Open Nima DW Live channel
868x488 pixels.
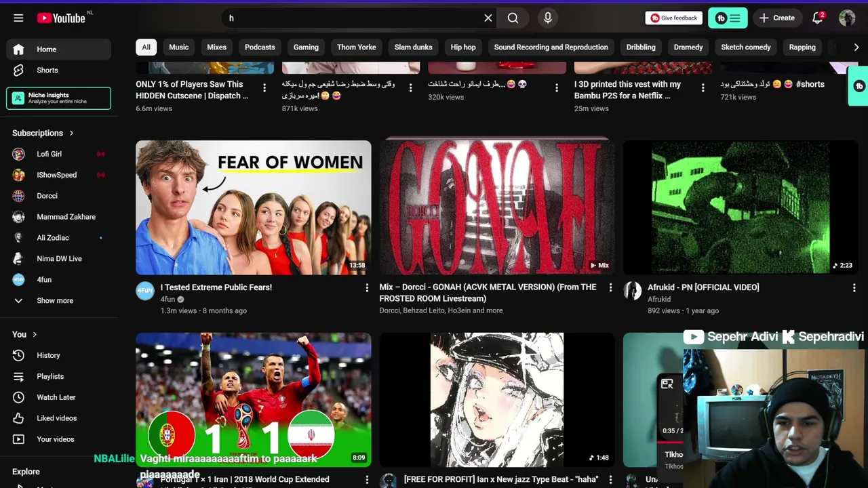(58, 259)
